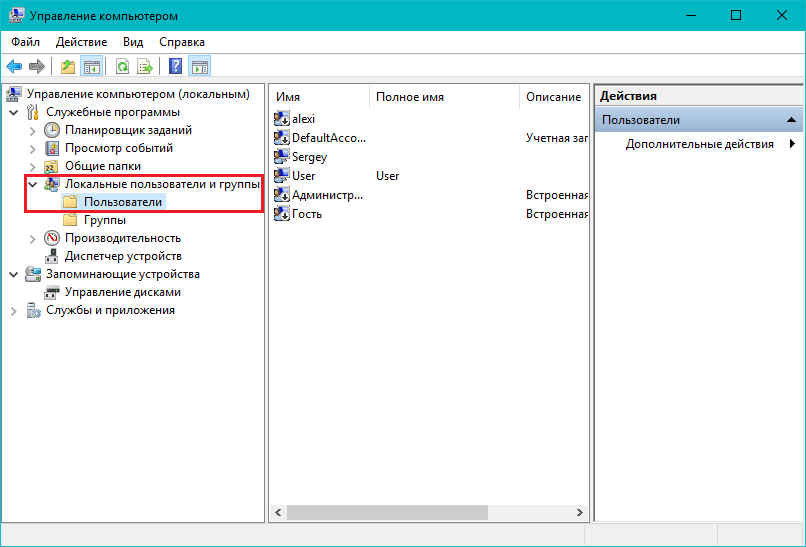The width and height of the screenshot is (806, 547).
Task: Click the left scroll arrow of user list
Action: coord(278,513)
